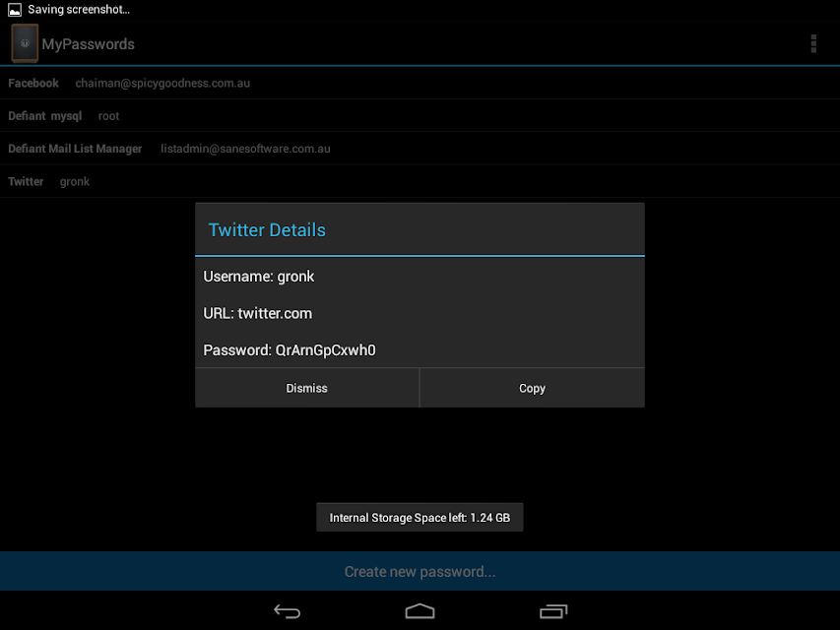The height and width of the screenshot is (630, 840).
Task: Select the Twitter gronk entry
Action: [420, 181]
